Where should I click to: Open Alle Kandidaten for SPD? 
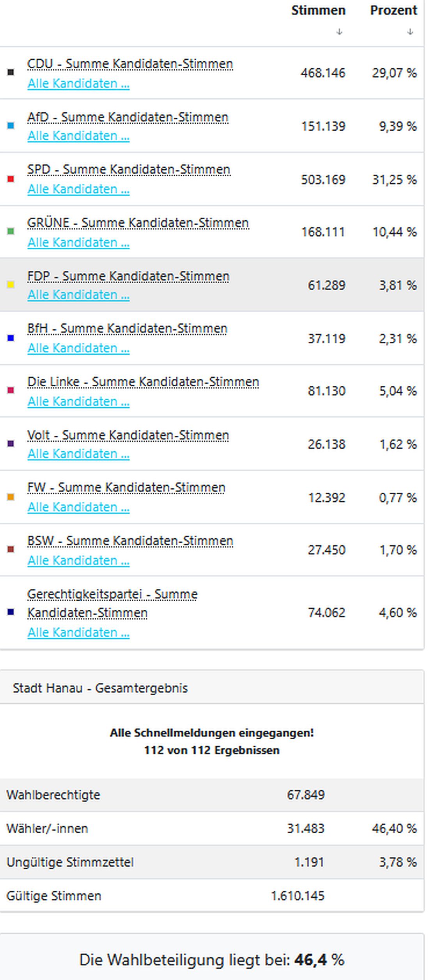[78, 189]
